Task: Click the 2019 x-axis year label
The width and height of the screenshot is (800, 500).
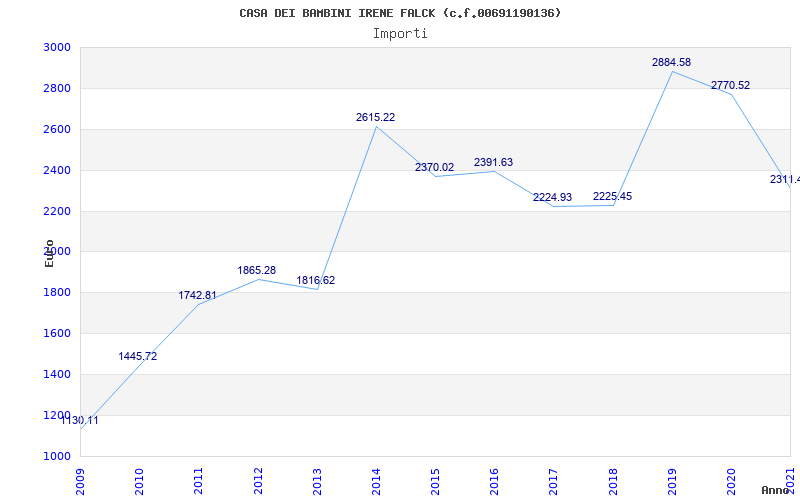Action: click(x=672, y=481)
